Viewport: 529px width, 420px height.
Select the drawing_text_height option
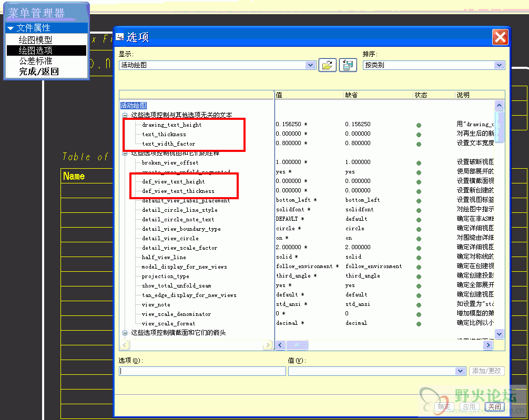click(x=172, y=125)
